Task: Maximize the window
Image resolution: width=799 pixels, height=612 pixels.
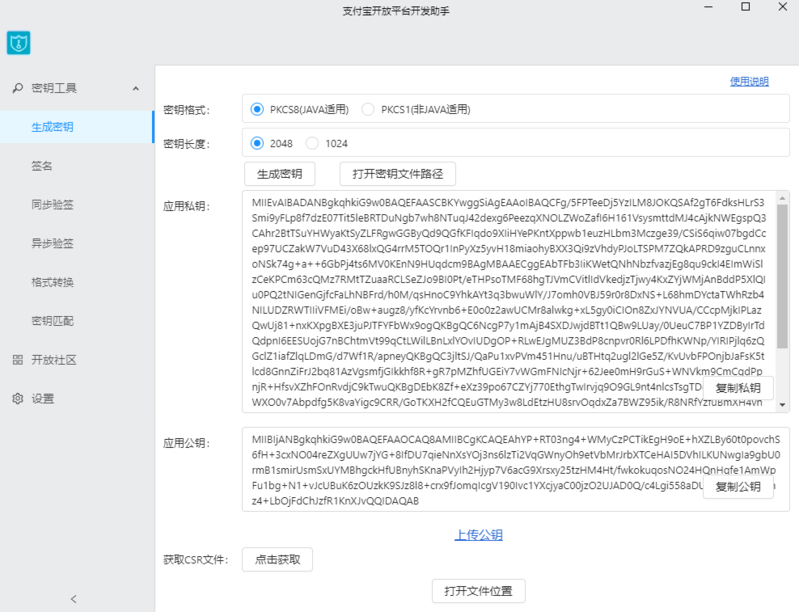Action: pyautogui.click(x=745, y=7)
